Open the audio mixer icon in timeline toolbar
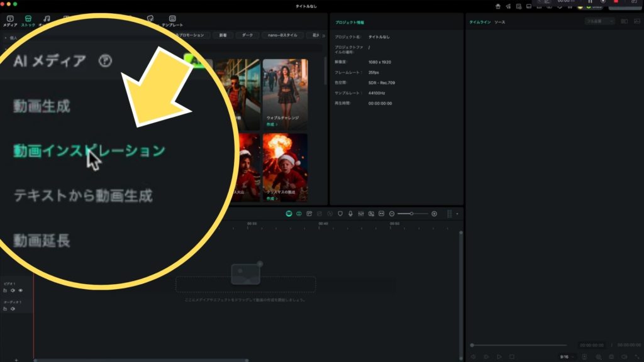Viewport: 644px width, 362px height. pyautogui.click(x=361, y=214)
